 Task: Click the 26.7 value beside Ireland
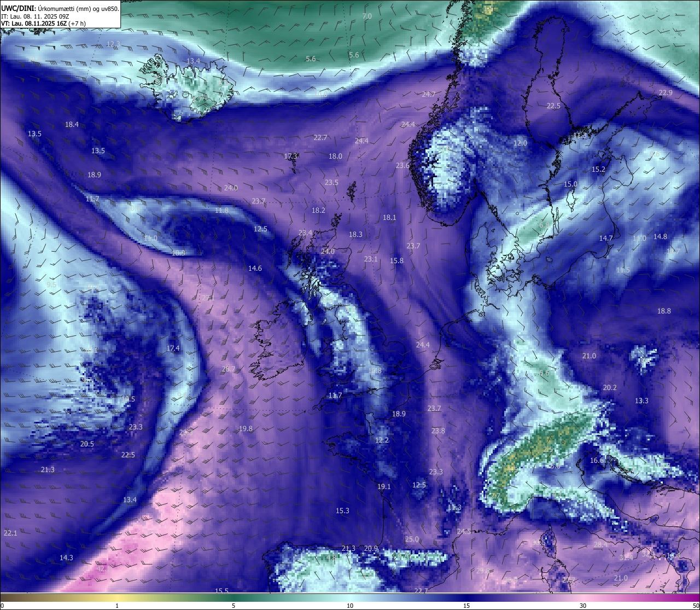[x=229, y=369]
